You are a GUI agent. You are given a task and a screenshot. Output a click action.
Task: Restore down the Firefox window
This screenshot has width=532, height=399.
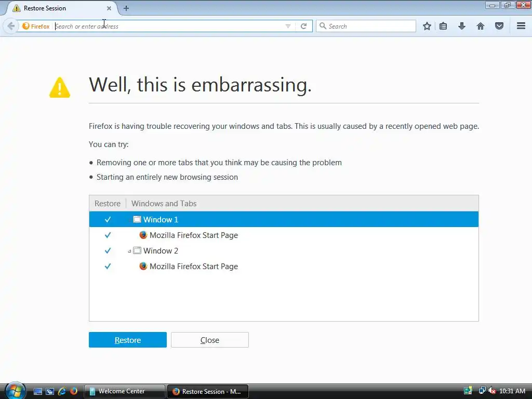pyautogui.click(x=508, y=5)
